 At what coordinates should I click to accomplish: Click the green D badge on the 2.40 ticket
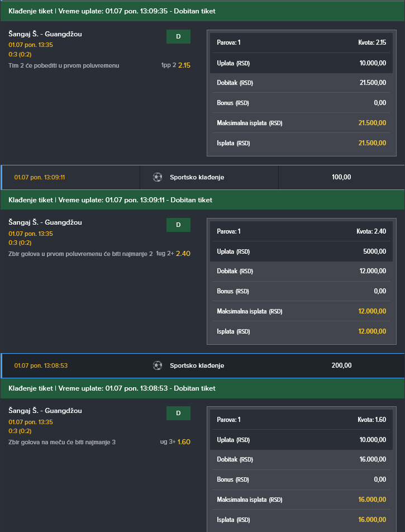pos(178,225)
